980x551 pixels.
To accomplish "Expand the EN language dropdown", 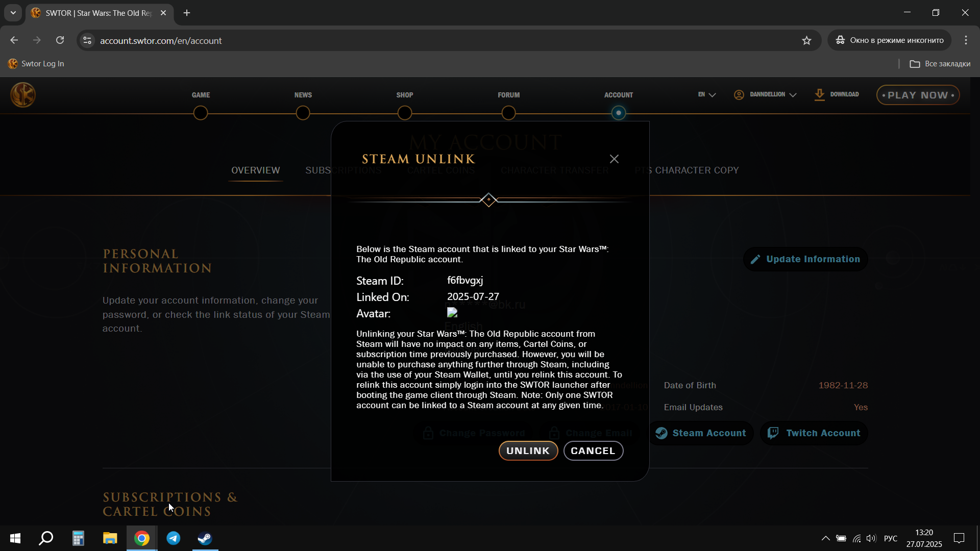I will 707,94.
